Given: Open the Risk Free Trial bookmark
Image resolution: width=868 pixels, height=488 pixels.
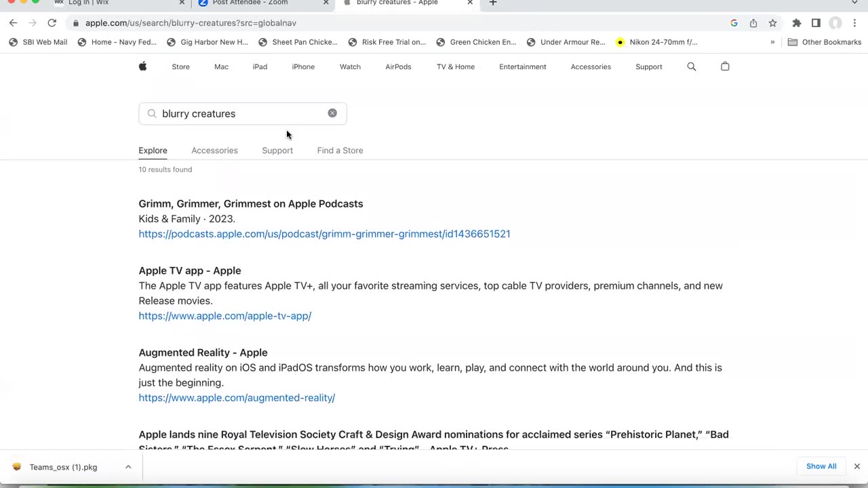Looking at the screenshot, I should [x=387, y=42].
